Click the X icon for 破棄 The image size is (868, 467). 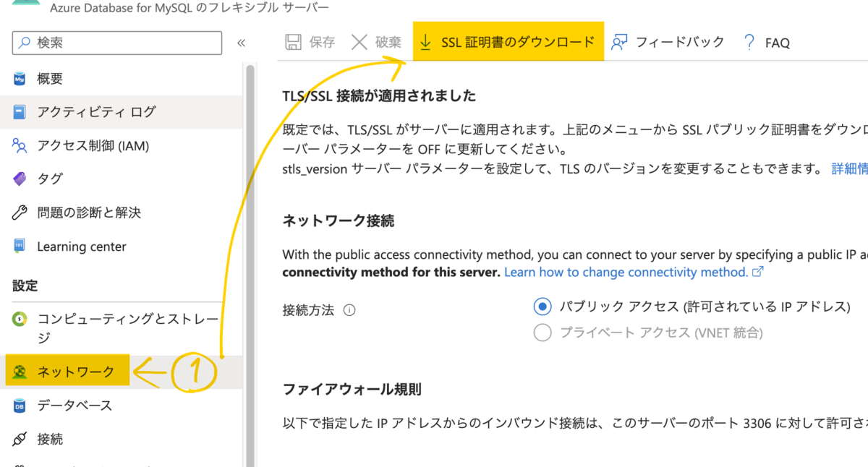pyautogui.click(x=359, y=42)
